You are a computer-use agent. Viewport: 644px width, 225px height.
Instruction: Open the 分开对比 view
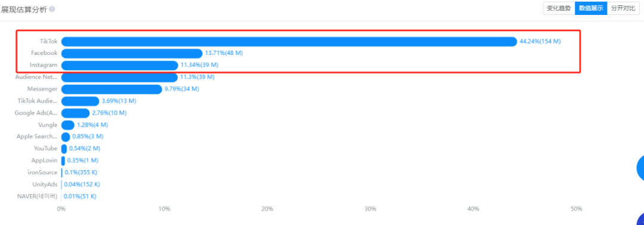click(623, 8)
